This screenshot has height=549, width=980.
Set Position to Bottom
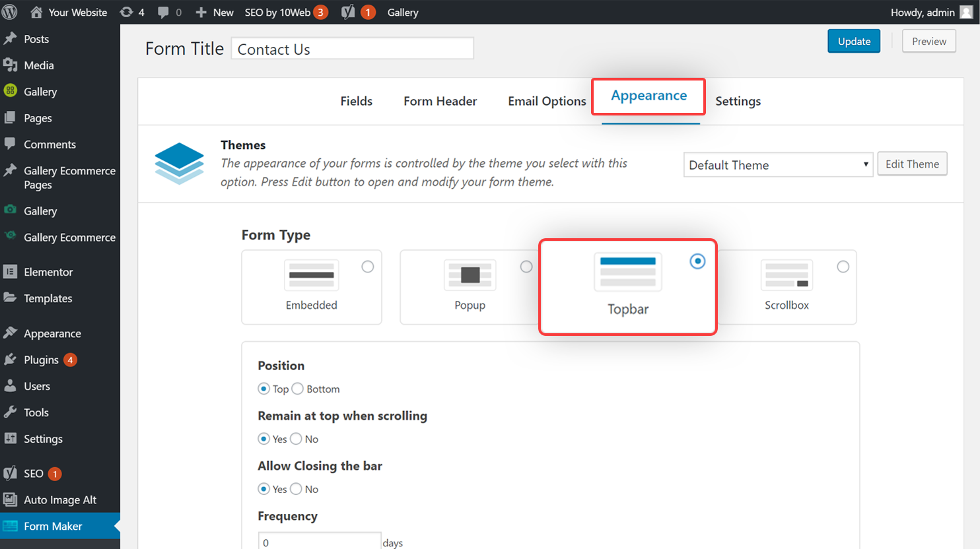click(x=298, y=389)
